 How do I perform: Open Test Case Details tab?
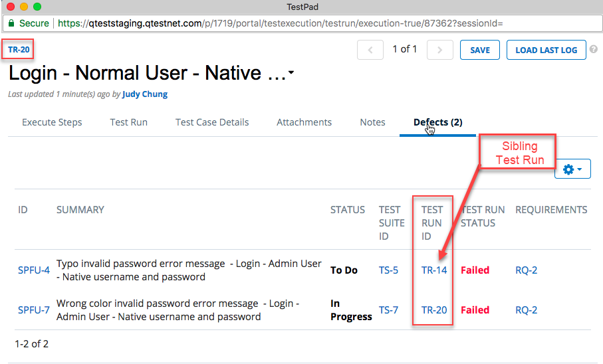coord(212,122)
